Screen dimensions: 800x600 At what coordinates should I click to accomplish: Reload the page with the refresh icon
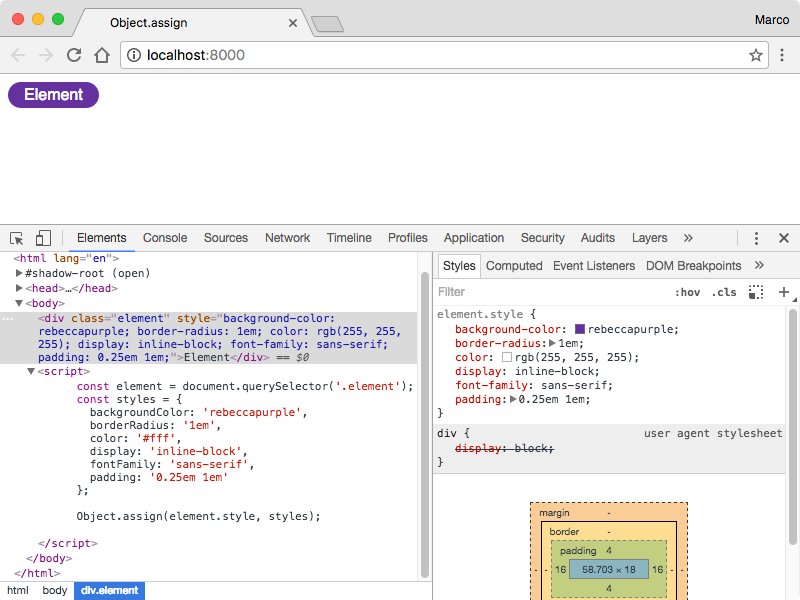(74, 55)
